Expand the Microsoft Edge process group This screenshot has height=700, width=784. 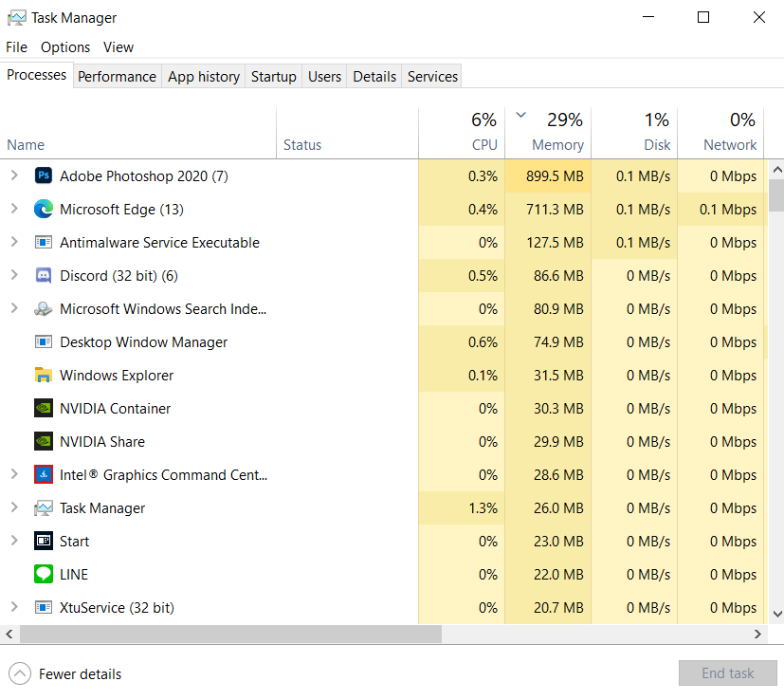pos(14,209)
